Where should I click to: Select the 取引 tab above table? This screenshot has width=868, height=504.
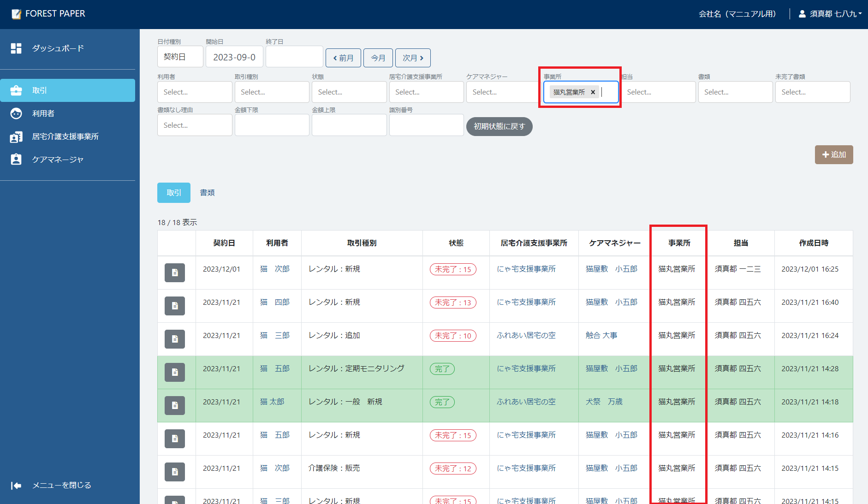[174, 193]
